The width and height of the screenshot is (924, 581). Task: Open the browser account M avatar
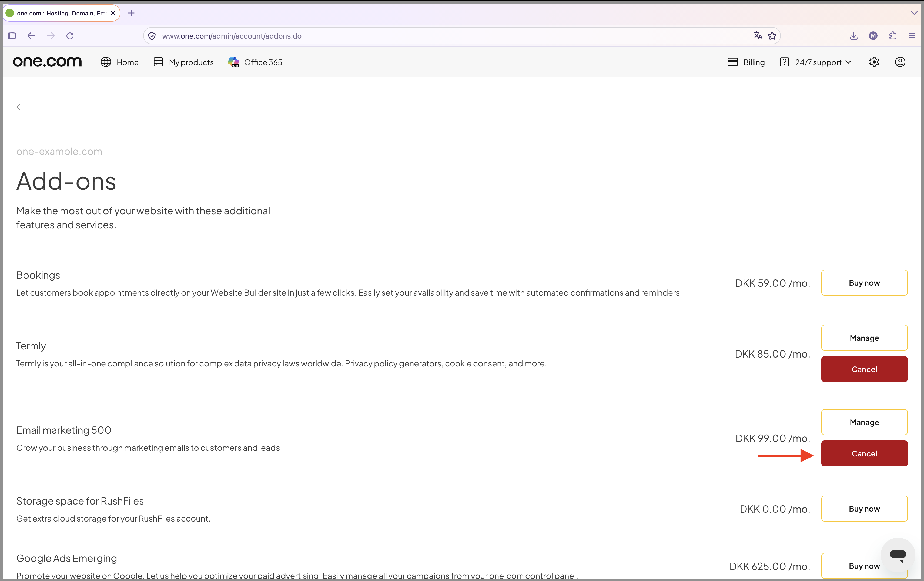click(x=873, y=36)
